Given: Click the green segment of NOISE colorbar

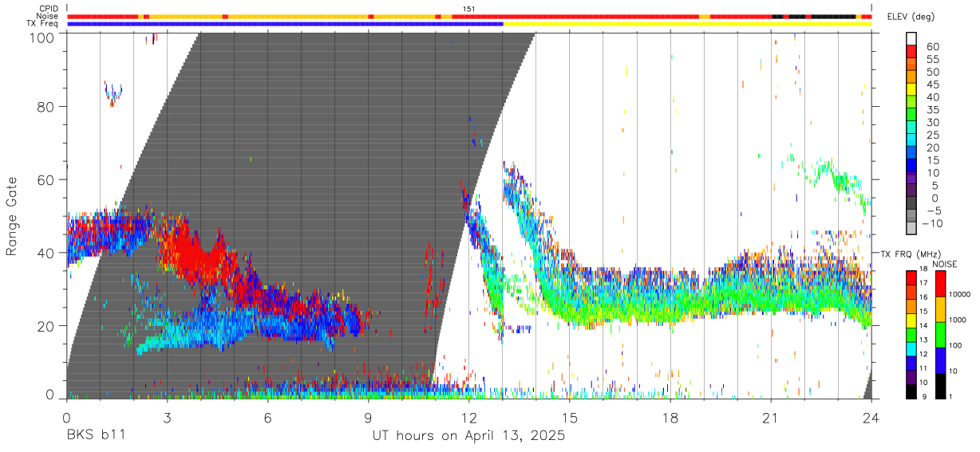Looking at the screenshot, I should pos(942,334).
